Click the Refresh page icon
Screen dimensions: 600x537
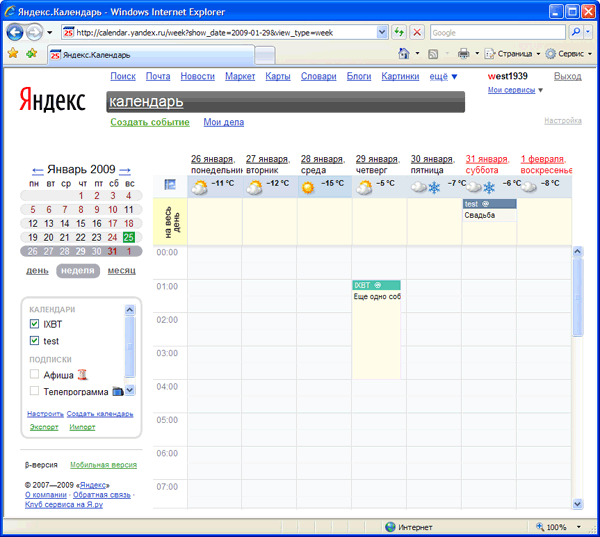(399, 33)
